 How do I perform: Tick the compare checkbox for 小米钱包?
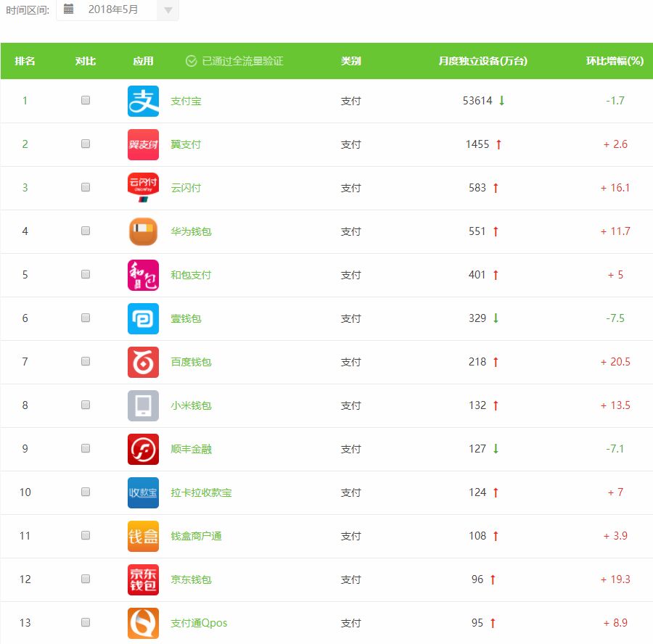86,405
